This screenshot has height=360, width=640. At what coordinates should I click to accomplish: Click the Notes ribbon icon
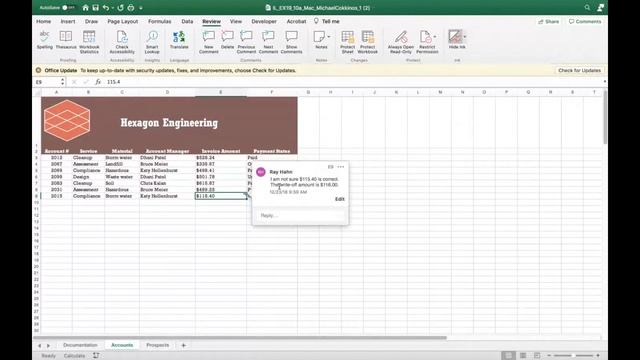(320, 37)
